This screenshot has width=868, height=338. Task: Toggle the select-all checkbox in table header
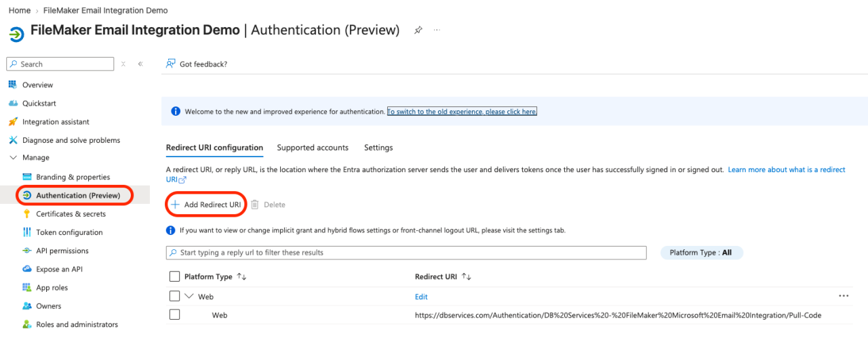(x=174, y=276)
